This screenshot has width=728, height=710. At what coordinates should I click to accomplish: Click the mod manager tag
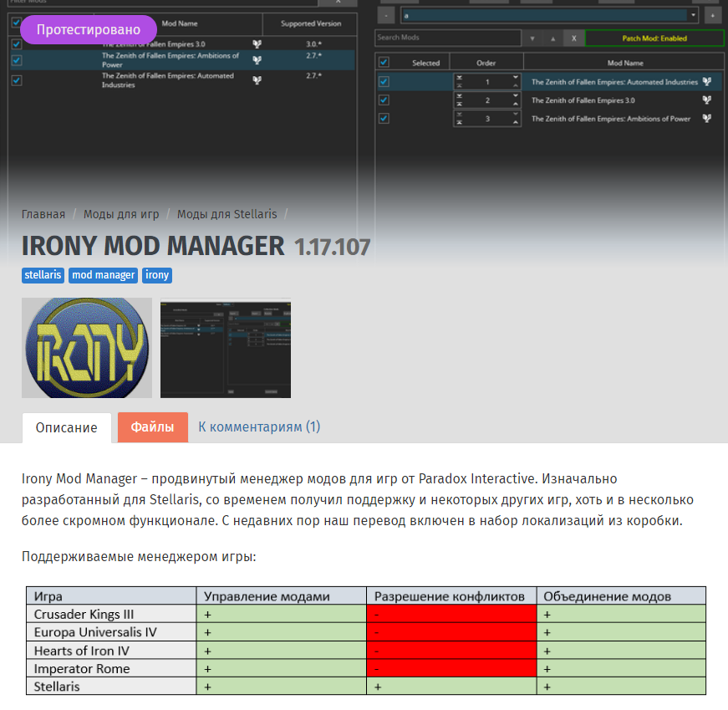point(103,275)
